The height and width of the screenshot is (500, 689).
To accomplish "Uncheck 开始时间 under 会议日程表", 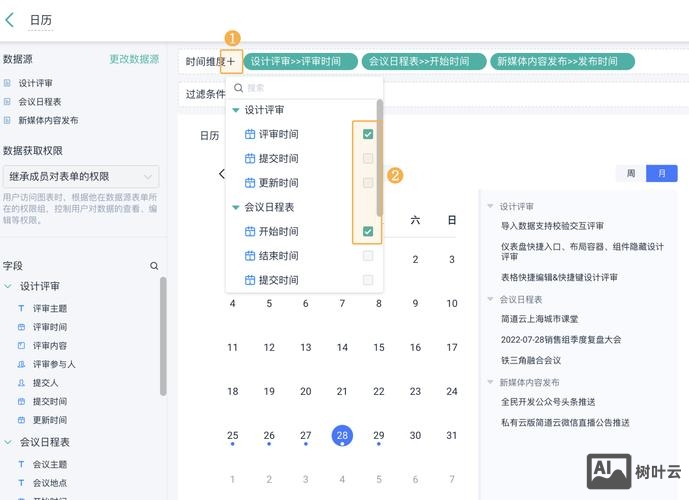I will click(368, 232).
